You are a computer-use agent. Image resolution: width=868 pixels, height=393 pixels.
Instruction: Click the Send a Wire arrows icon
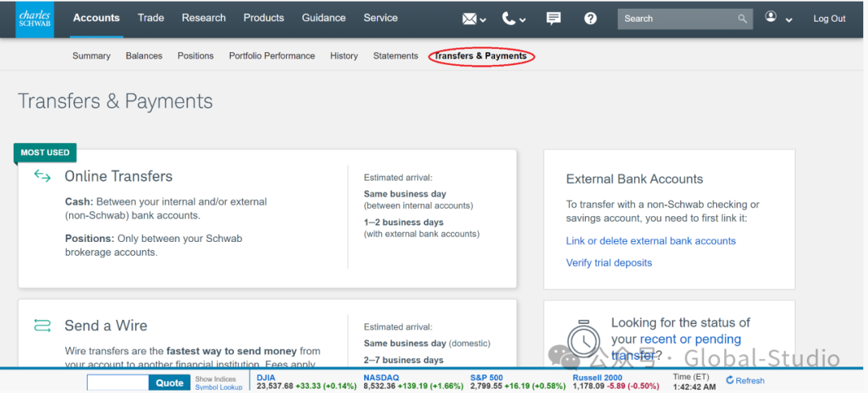tap(42, 325)
